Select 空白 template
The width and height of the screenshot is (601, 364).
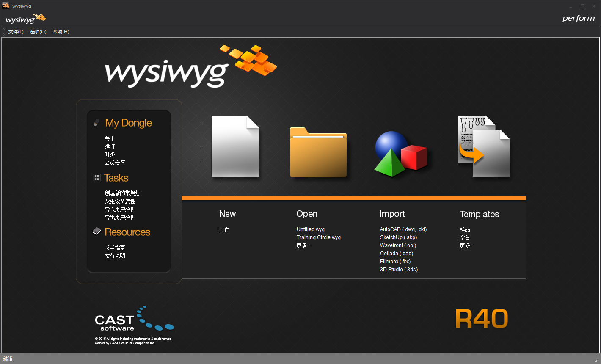click(465, 237)
